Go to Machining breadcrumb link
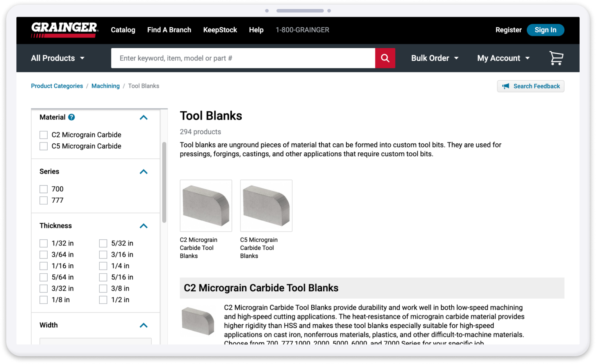The width and height of the screenshot is (596, 364). (x=106, y=86)
